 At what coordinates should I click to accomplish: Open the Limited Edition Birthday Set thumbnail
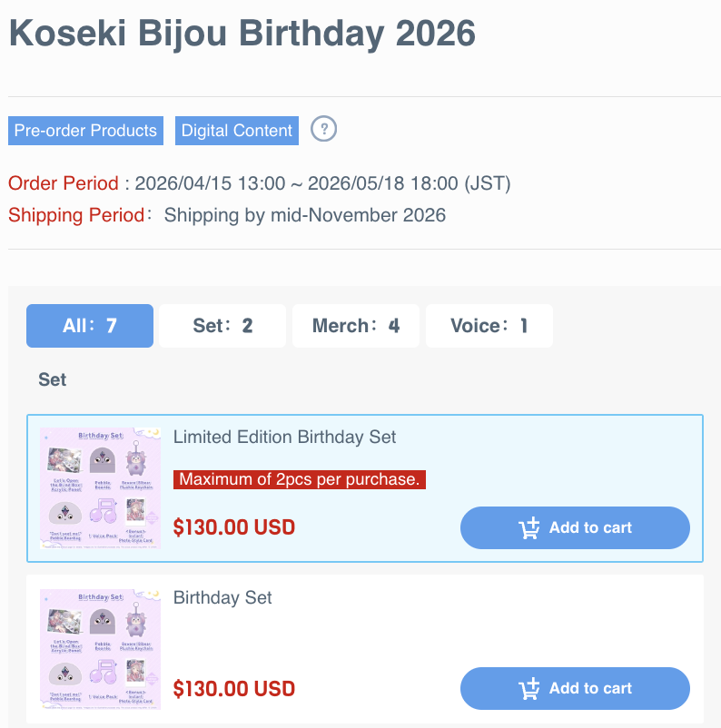pos(100,488)
